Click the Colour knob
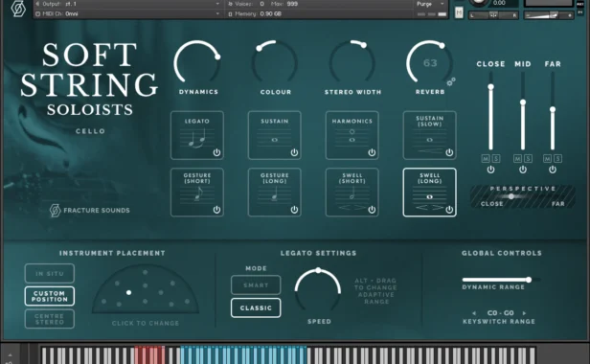Image resolution: width=590 pixels, height=364 pixels. pyautogui.click(x=275, y=62)
